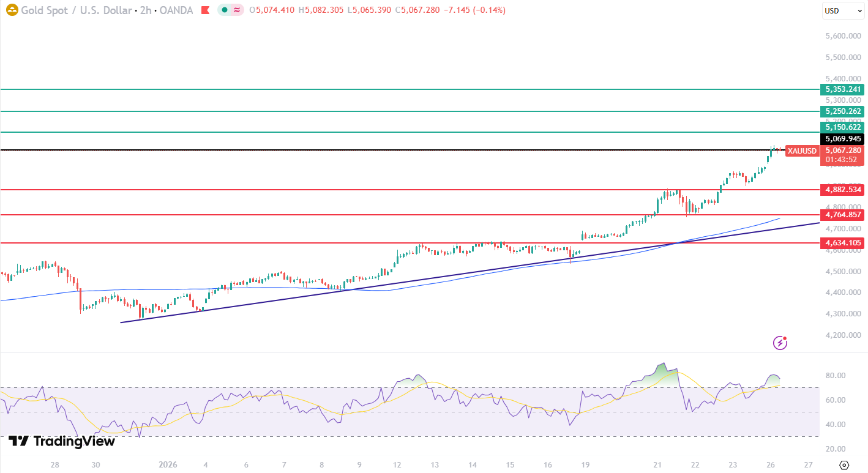Click the 2026 date label on time axis
The height and width of the screenshot is (473, 868).
(167, 464)
